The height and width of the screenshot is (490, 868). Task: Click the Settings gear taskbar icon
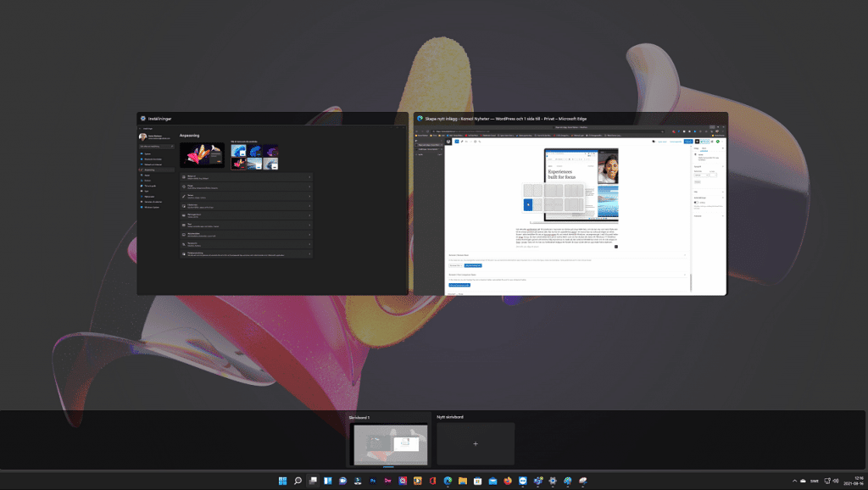(x=553, y=481)
